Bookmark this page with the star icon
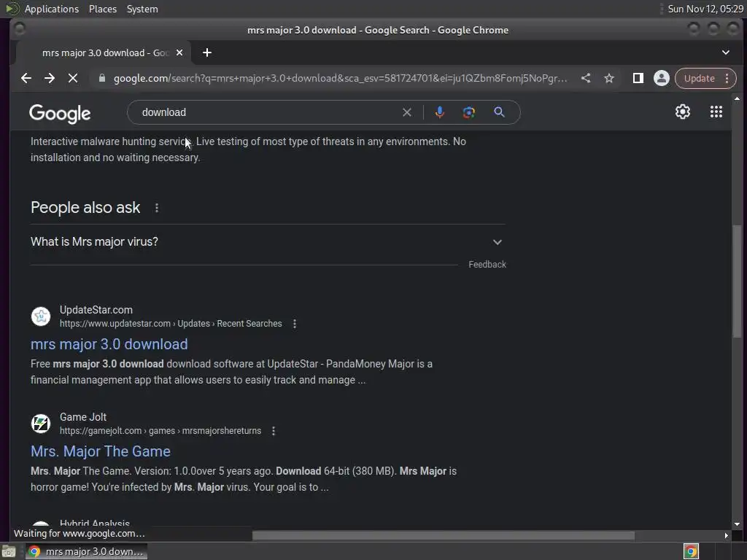 coord(609,78)
